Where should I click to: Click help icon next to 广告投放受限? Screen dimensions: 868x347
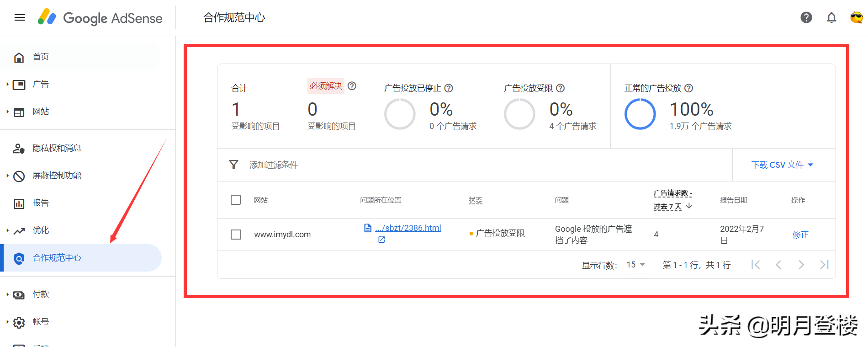pos(561,88)
